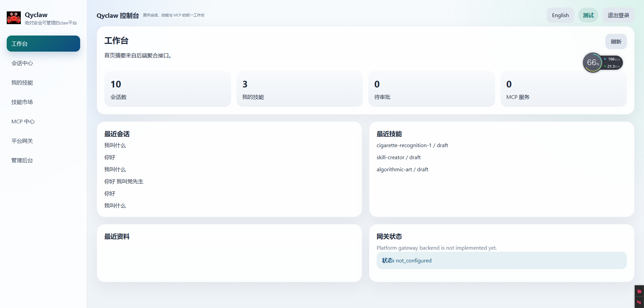The width and height of the screenshot is (644, 308).
Task: Open 我的技能 from the sidebar
Action: tap(43, 82)
